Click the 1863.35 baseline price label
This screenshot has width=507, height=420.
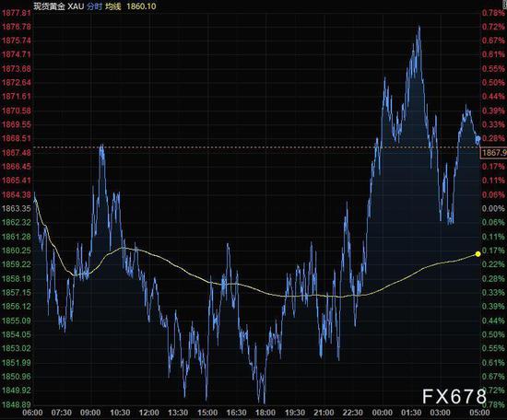[x=17, y=208]
